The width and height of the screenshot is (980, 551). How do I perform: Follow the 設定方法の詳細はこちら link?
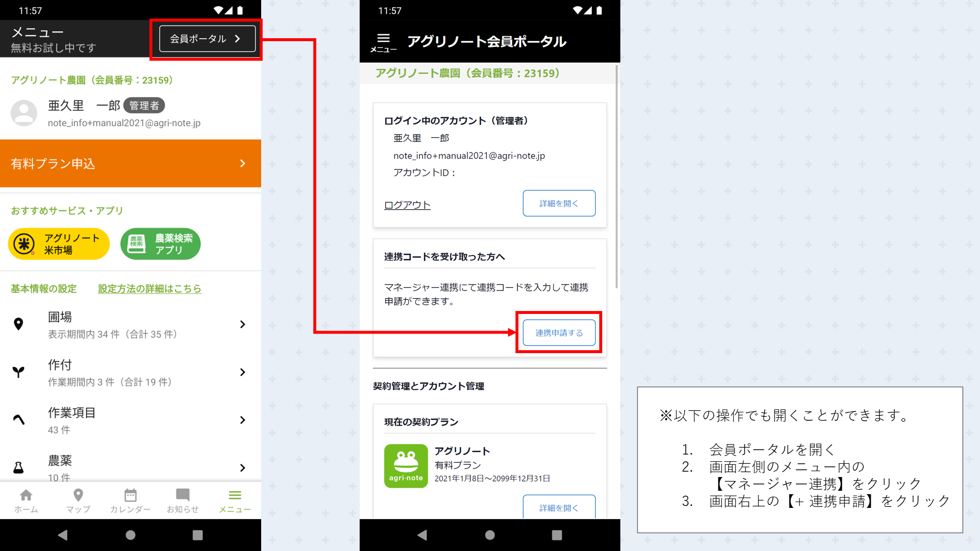pyautogui.click(x=149, y=289)
